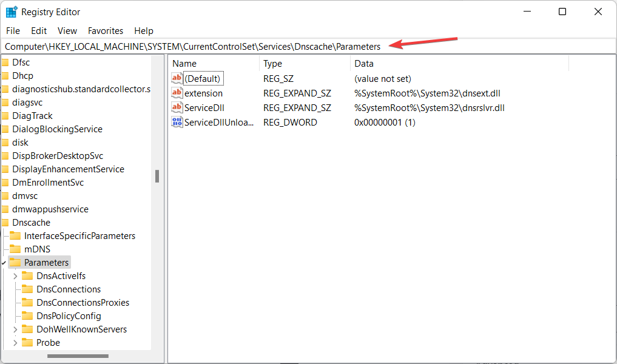Select the mDNS subkey label
The image size is (617, 364).
point(37,249)
